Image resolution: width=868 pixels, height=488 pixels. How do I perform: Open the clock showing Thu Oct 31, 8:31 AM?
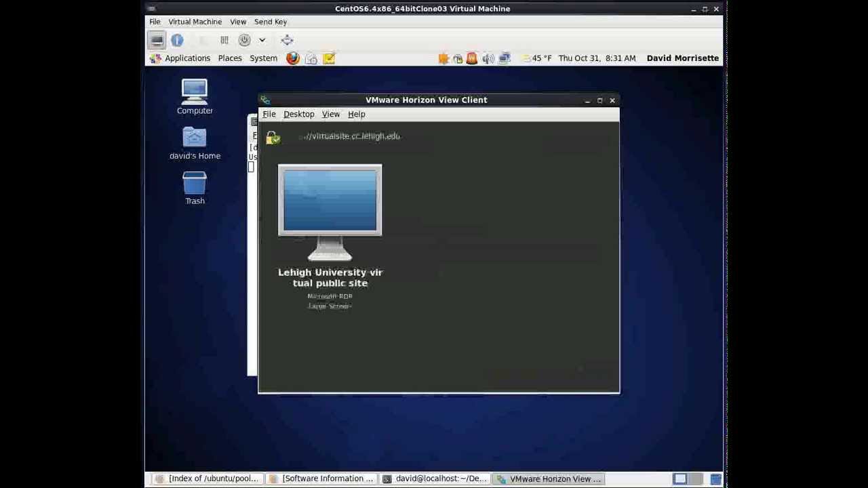597,58
